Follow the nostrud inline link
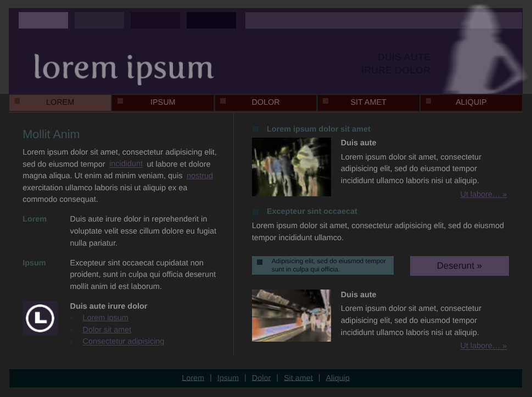The width and height of the screenshot is (532, 397). tap(199, 176)
